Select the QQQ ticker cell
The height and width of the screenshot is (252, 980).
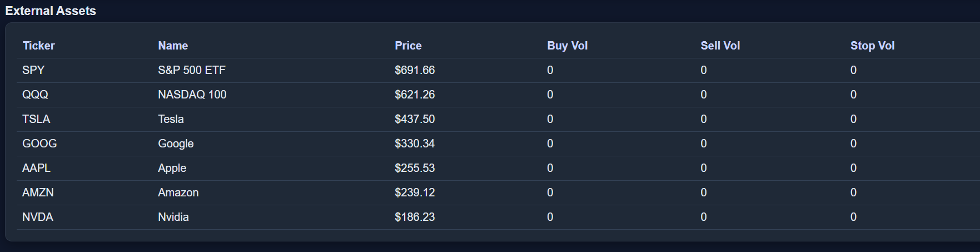click(x=35, y=95)
